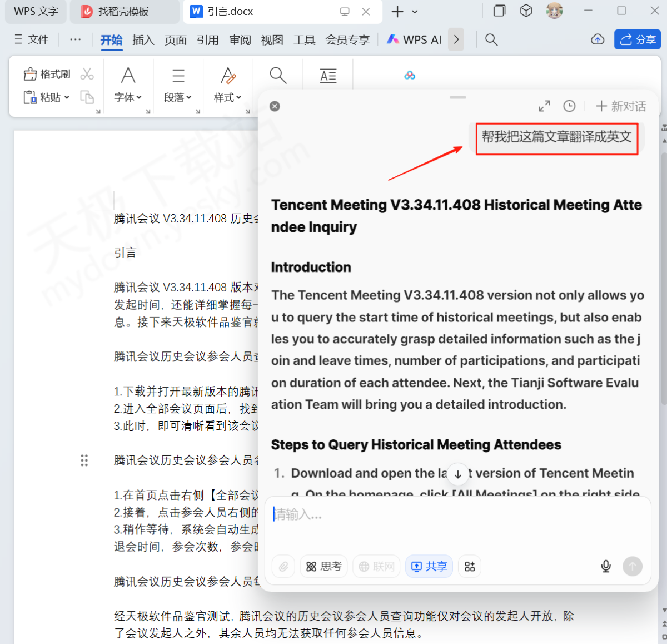This screenshot has width=667, height=644.
Task: Open the more options ellipsis menu
Action: (x=76, y=39)
